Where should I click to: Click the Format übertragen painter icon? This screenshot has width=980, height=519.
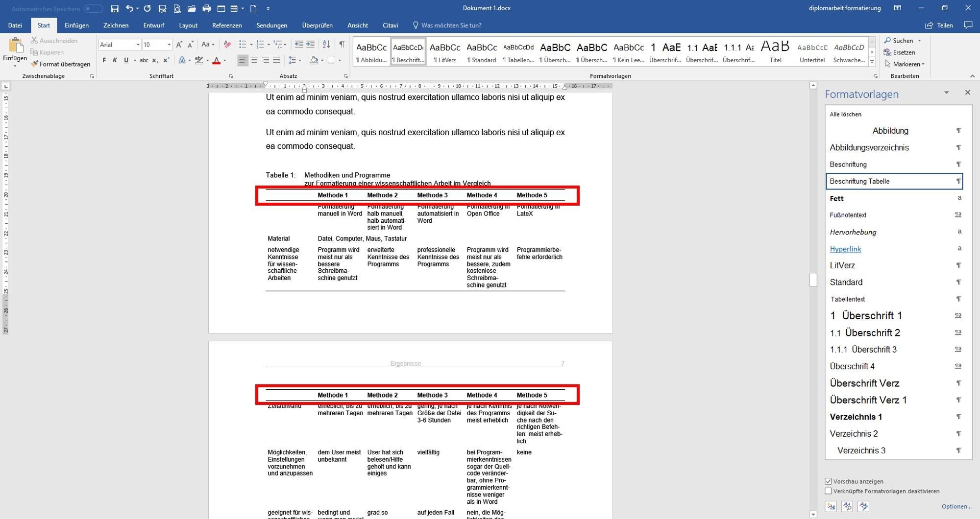click(34, 64)
